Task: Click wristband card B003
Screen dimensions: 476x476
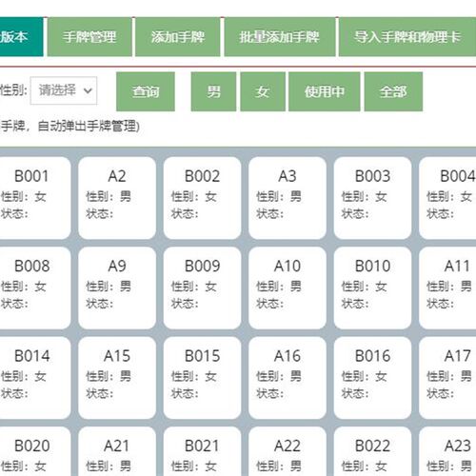Action: pos(372,198)
